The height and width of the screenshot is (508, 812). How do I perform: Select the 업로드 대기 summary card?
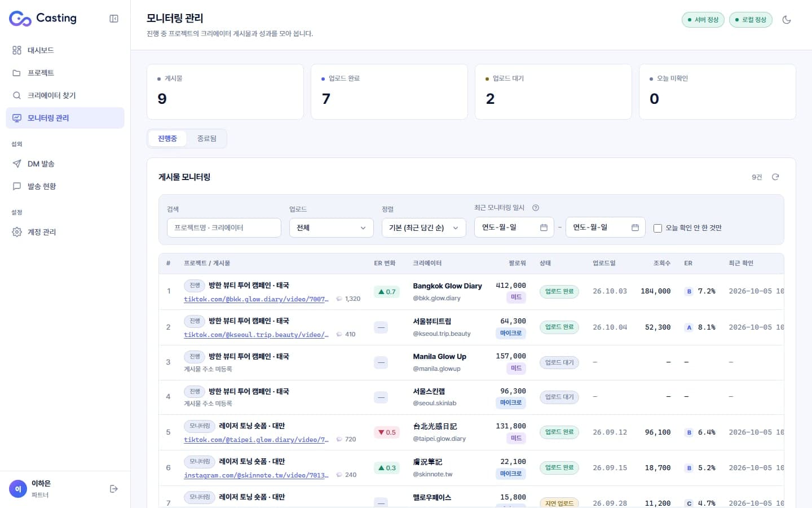(553, 91)
